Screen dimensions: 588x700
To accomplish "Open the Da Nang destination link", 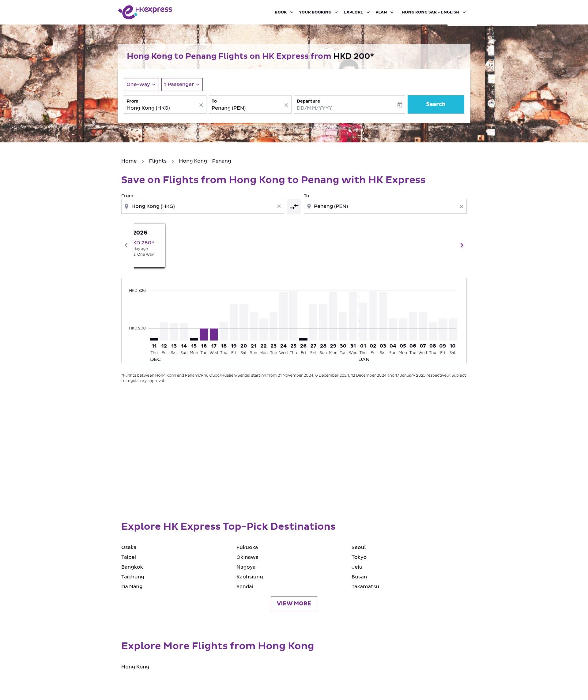I will 132,586.
